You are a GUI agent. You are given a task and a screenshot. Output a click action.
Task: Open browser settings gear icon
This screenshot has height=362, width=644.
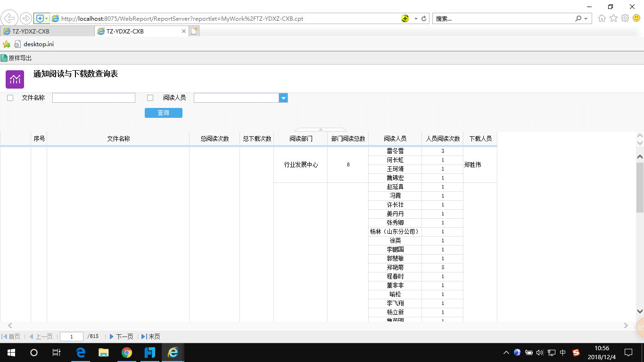[x=625, y=18]
